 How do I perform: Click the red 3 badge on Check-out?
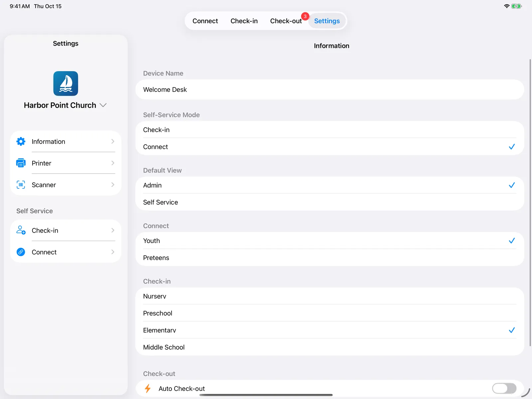coord(305,16)
